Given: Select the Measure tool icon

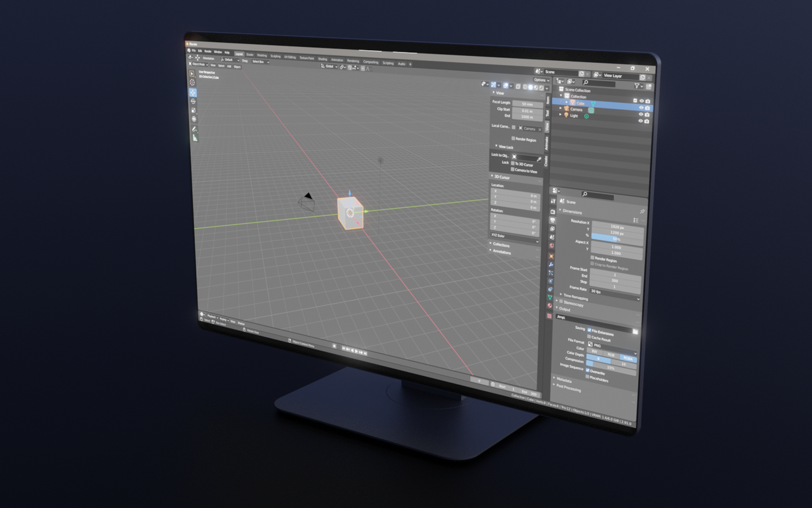Looking at the screenshot, I should pos(195,138).
